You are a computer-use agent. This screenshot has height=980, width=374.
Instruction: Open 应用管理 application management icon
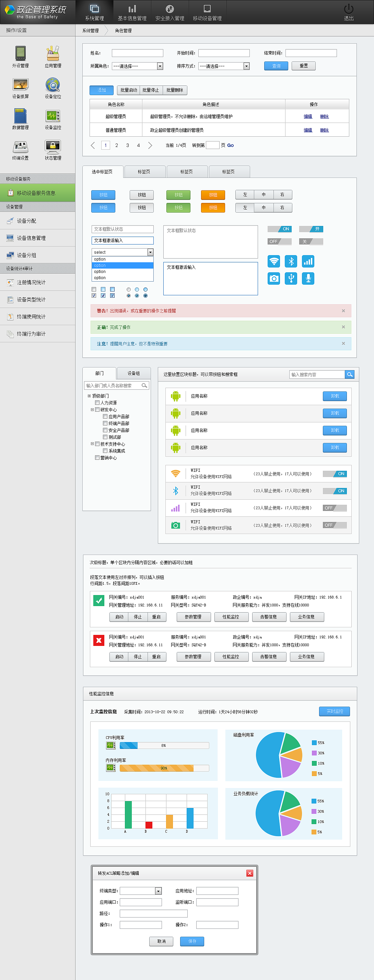click(x=53, y=53)
